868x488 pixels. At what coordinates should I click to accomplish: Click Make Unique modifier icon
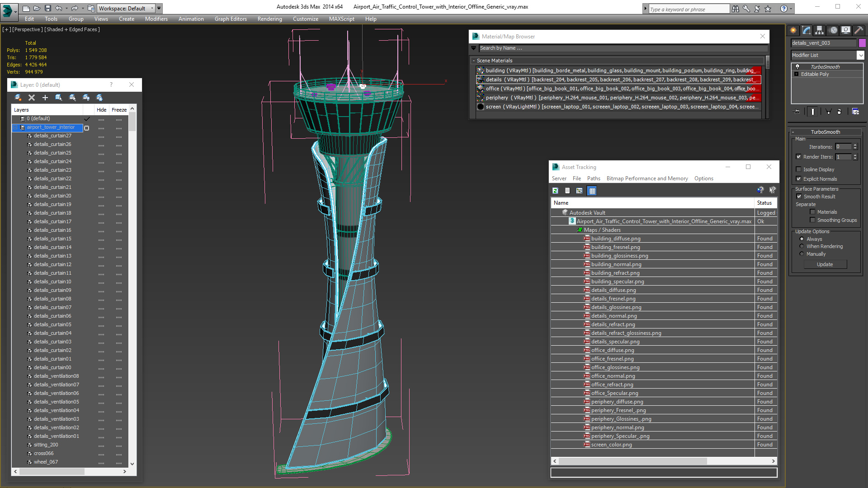point(828,111)
